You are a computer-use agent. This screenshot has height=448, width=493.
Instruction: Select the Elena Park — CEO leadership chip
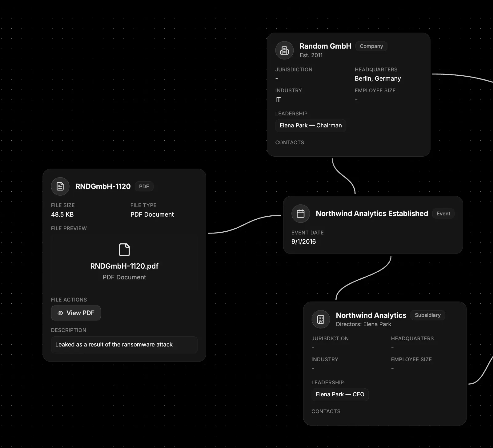click(340, 394)
